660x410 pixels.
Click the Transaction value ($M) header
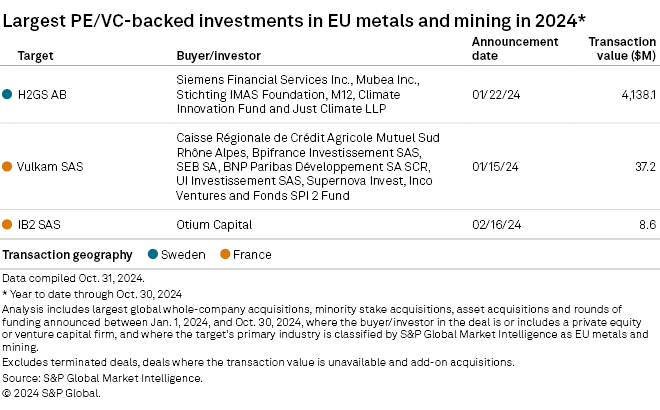(x=623, y=48)
